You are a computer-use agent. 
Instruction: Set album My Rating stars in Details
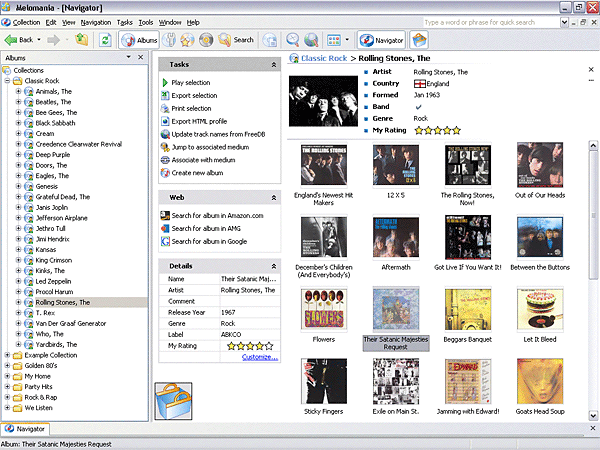[250, 346]
